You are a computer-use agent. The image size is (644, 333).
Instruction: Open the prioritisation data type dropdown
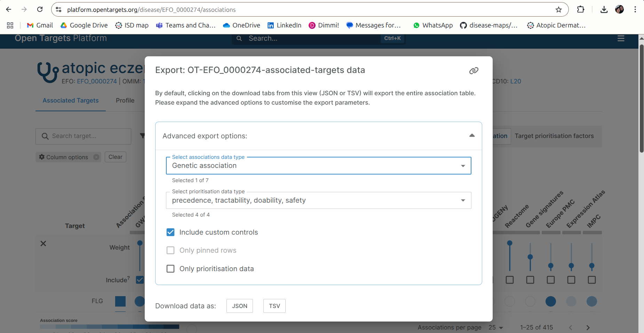click(x=318, y=201)
